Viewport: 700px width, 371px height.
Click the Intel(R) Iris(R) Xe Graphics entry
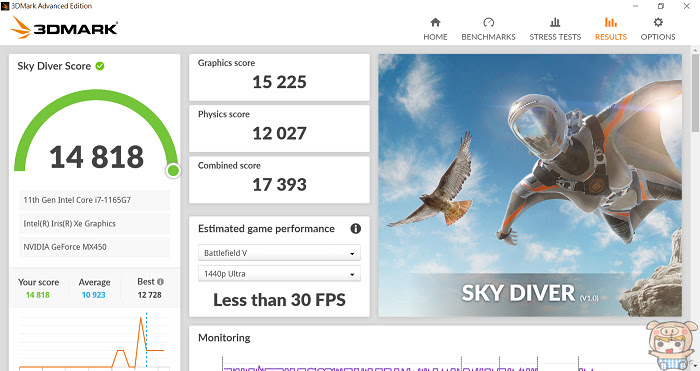94,224
